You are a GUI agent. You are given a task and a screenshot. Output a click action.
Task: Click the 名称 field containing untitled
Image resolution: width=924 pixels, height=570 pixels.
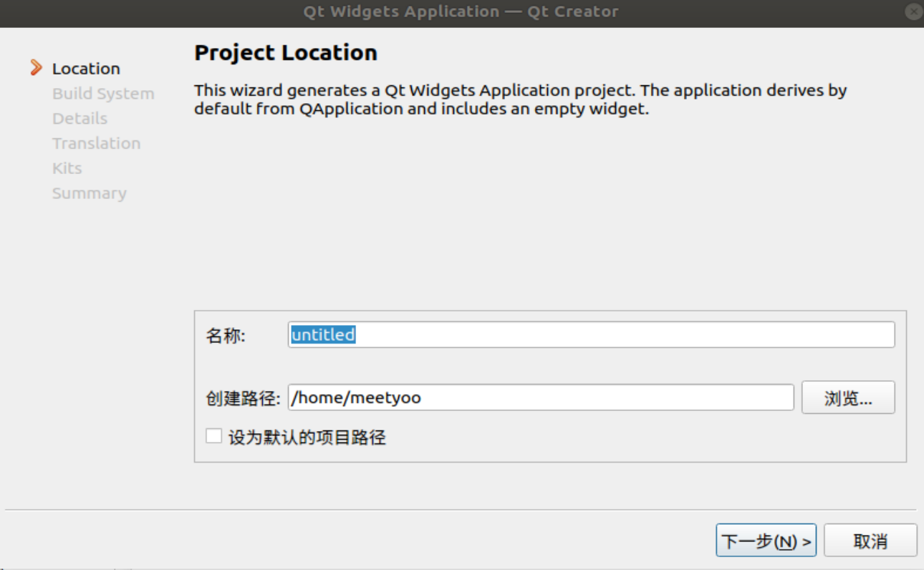coord(591,334)
